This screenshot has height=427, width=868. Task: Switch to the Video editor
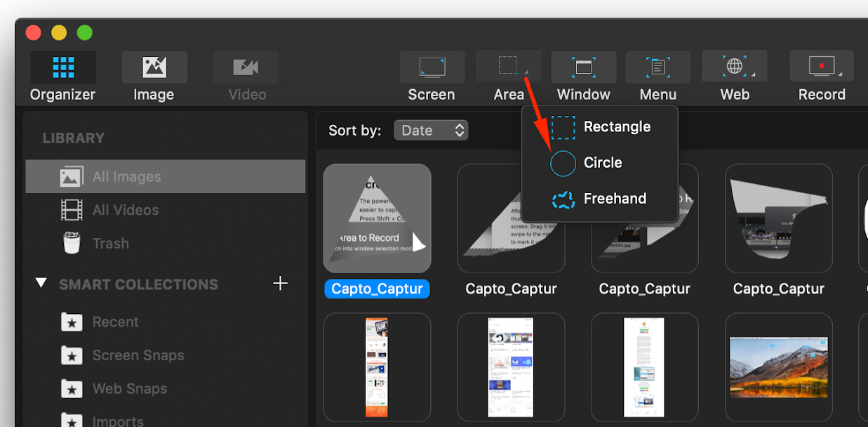pyautogui.click(x=246, y=67)
